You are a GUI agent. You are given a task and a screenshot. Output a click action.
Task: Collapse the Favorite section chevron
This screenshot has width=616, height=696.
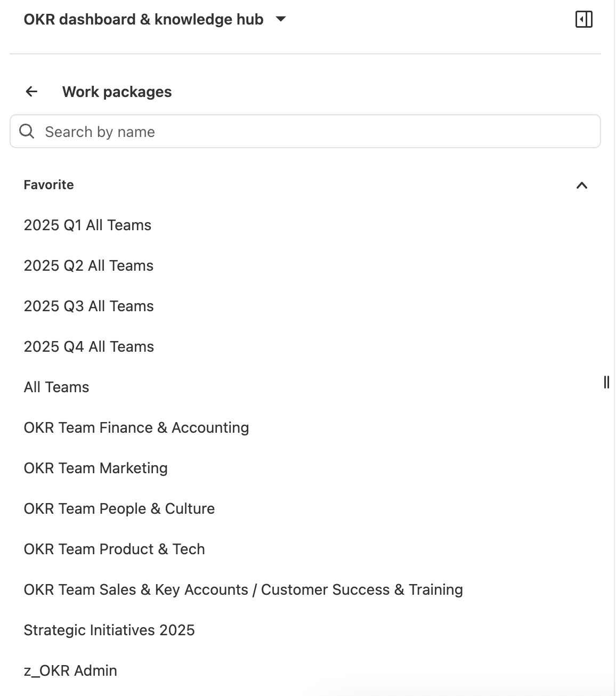point(582,185)
